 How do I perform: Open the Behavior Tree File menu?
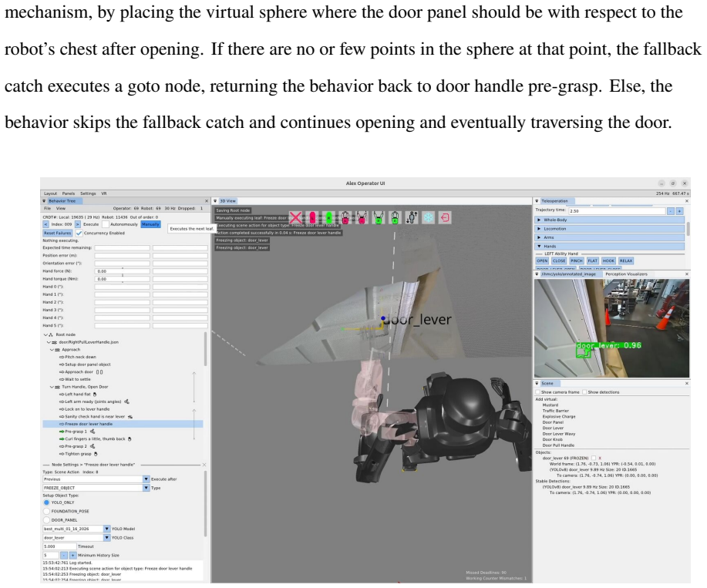click(x=47, y=209)
